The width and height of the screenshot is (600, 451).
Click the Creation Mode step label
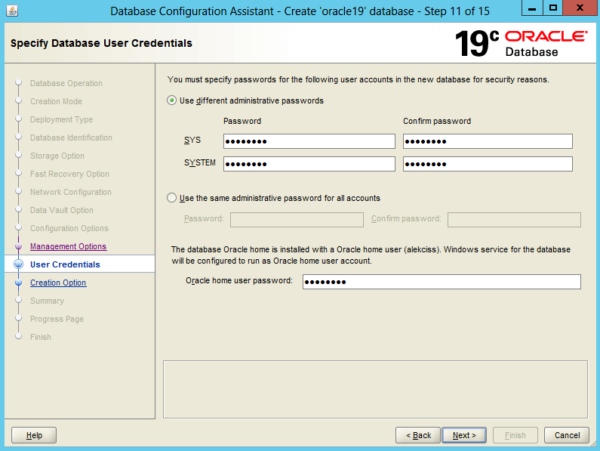(56, 101)
